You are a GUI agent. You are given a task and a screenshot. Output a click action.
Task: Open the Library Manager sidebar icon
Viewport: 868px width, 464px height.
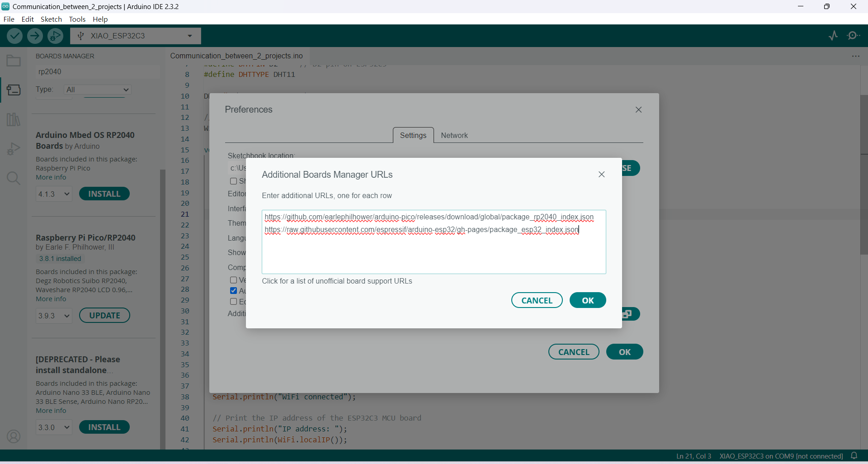click(x=14, y=120)
